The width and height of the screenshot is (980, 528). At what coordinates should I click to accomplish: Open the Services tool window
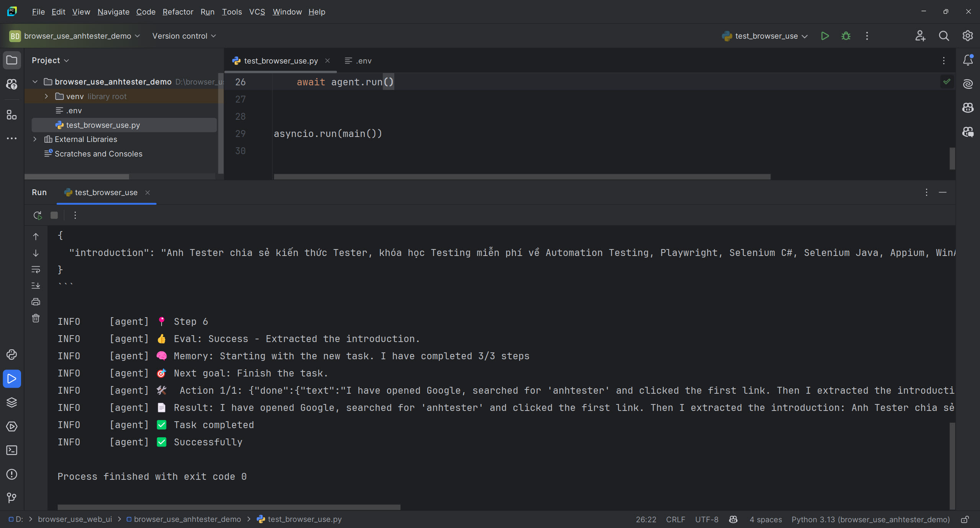(12, 427)
